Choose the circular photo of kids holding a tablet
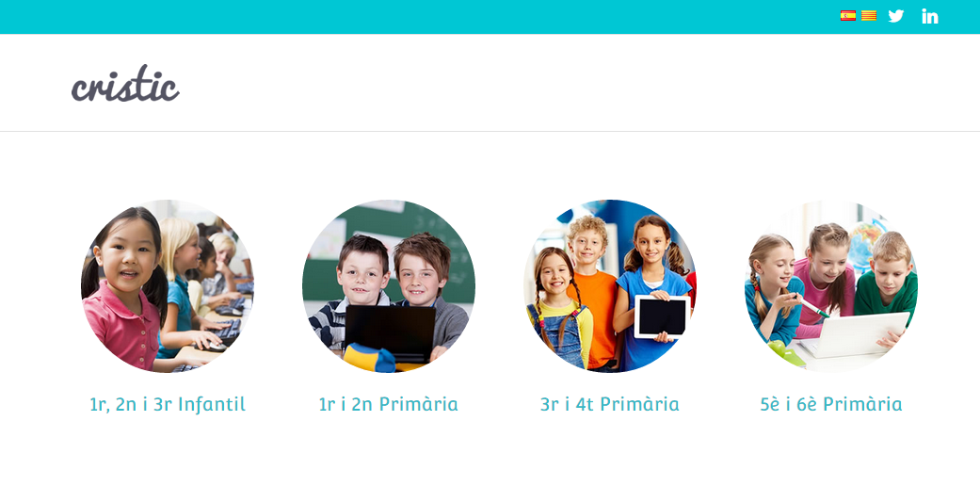 [609, 285]
